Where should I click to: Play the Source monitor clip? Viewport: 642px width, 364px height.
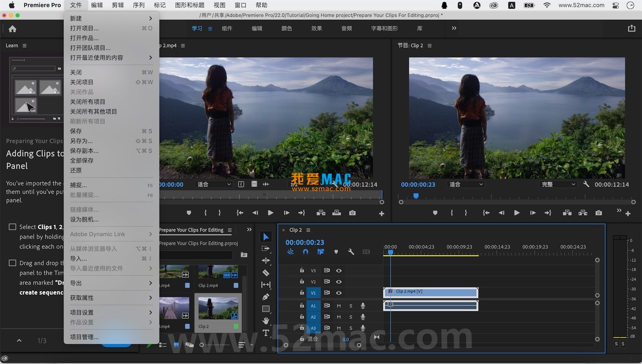(270, 213)
